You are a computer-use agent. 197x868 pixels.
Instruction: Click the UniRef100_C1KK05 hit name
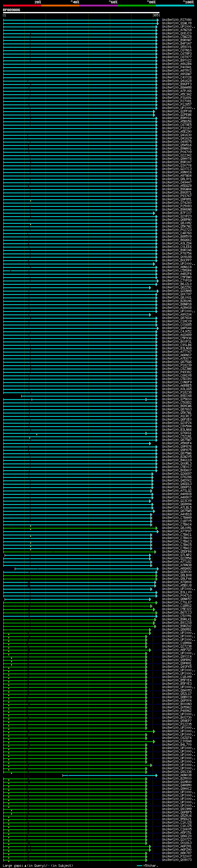coord(177,830)
